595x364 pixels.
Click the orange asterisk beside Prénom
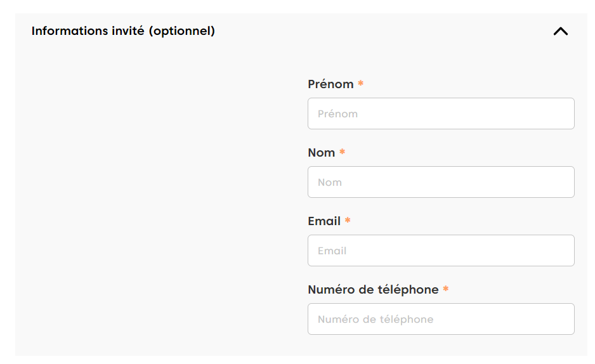(360, 84)
